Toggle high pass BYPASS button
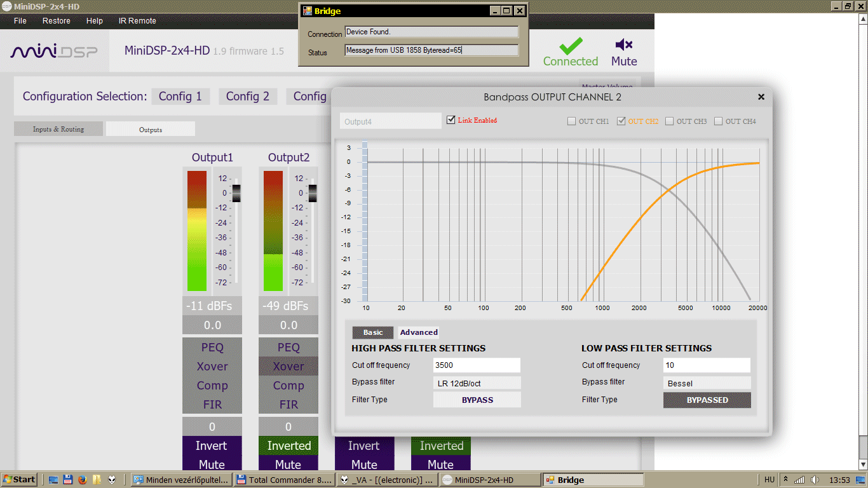This screenshot has height=488, width=868. pos(477,400)
